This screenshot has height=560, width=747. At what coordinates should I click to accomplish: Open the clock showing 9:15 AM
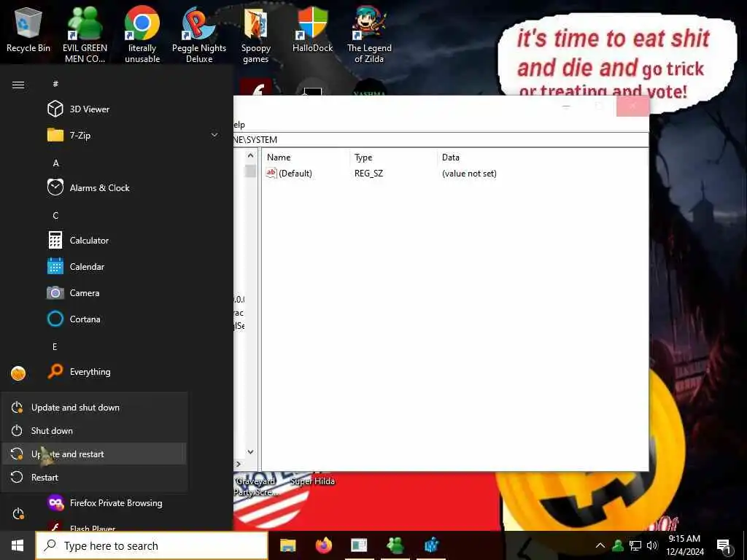point(684,545)
